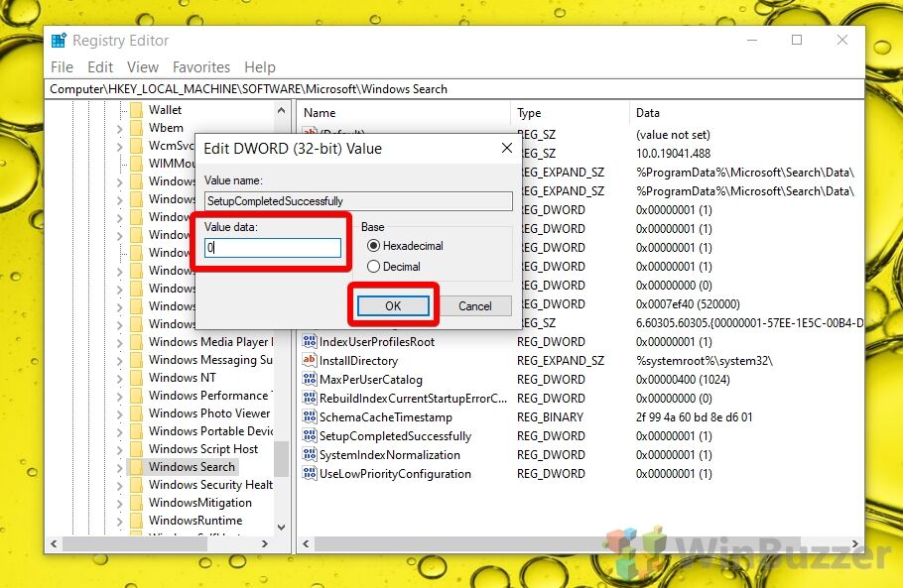
Task: Select the Decimal base option
Action: (x=374, y=267)
